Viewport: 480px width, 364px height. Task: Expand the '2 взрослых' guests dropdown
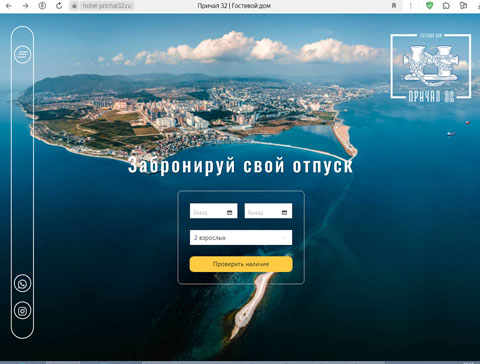(241, 237)
